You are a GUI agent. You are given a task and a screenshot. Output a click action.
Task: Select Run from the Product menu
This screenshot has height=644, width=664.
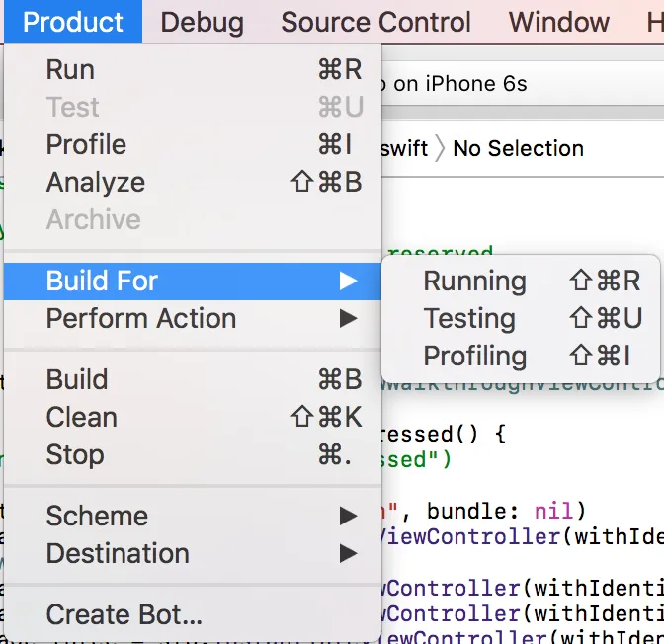coord(71,70)
